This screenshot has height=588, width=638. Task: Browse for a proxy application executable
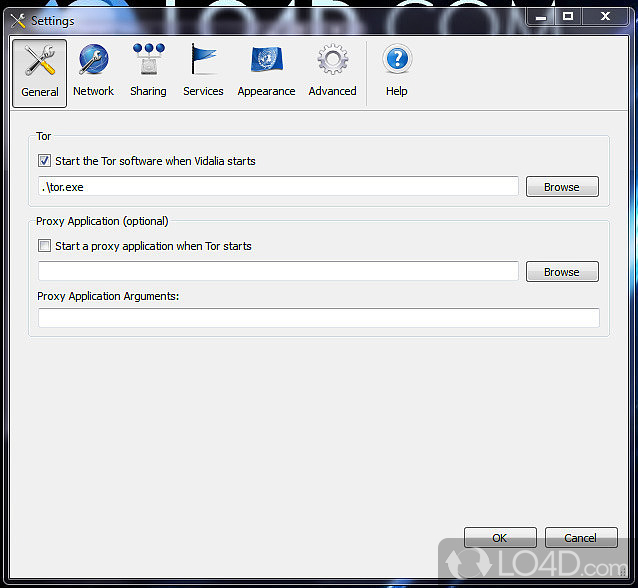click(562, 272)
